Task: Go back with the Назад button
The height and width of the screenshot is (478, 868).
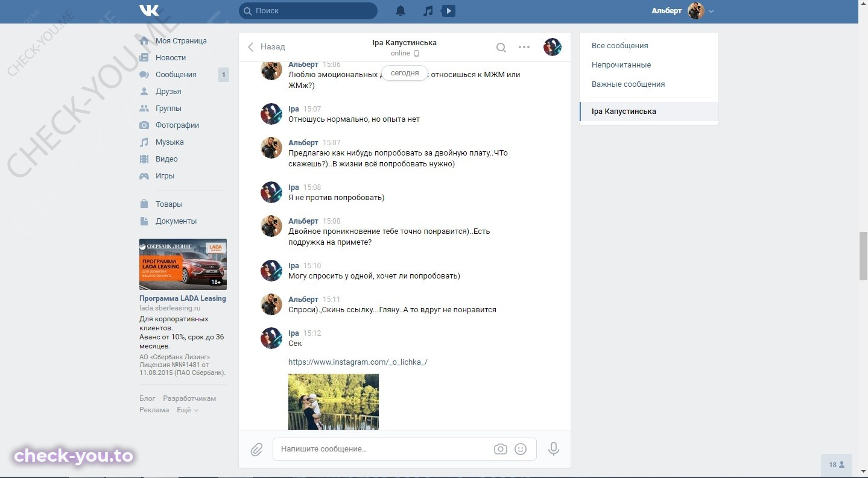Action: (x=267, y=47)
